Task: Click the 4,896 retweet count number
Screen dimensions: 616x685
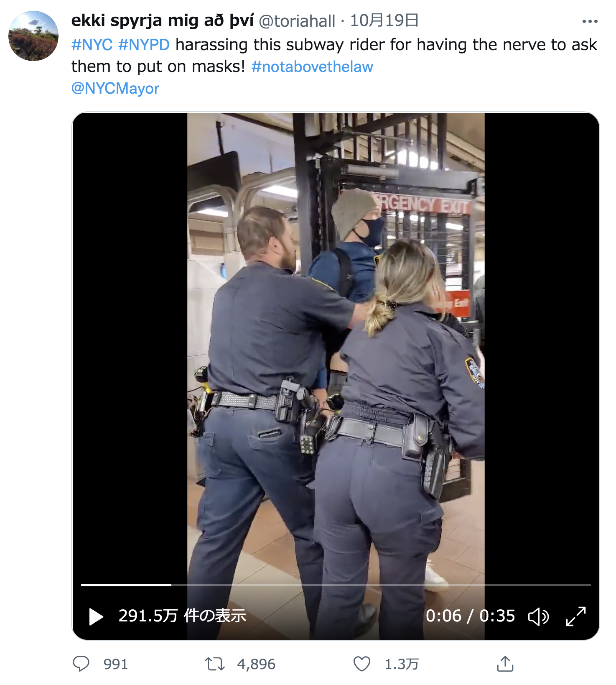Action: (256, 664)
